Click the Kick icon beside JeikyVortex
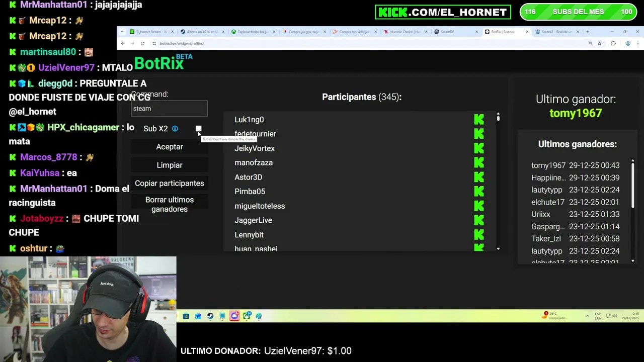The width and height of the screenshot is (644, 362). (x=479, y=148)
